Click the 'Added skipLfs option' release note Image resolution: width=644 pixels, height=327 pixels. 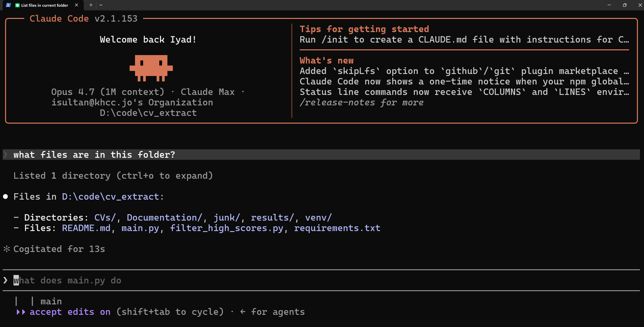464,71
